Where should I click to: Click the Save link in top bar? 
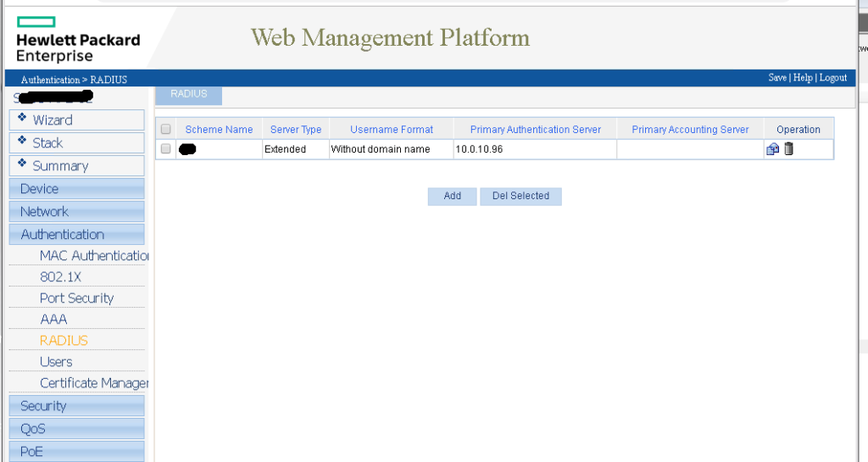point(776,78)
